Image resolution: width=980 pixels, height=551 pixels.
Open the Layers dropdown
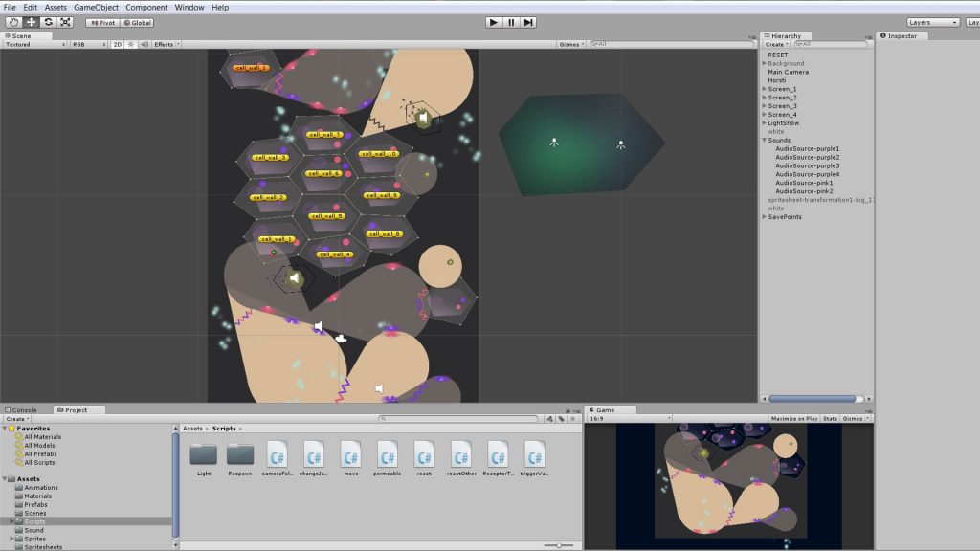(933, 22)
